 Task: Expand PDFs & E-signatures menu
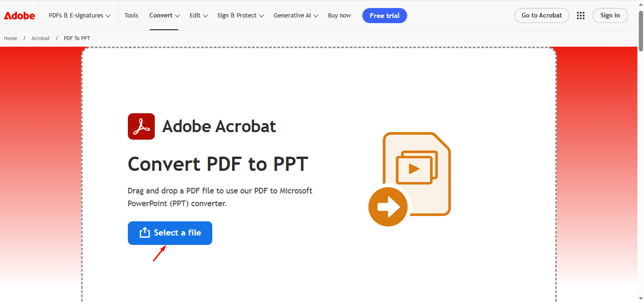point(80,16)
